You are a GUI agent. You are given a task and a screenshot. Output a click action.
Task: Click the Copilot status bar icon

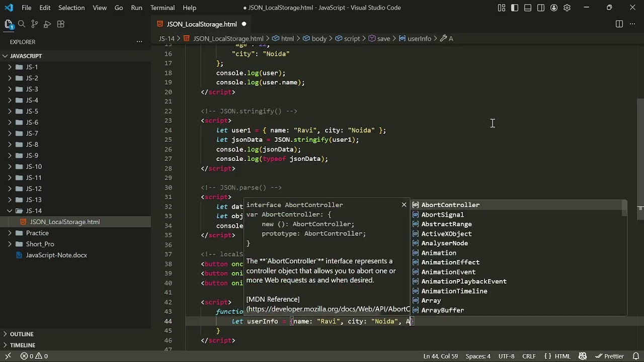point(583,356)
